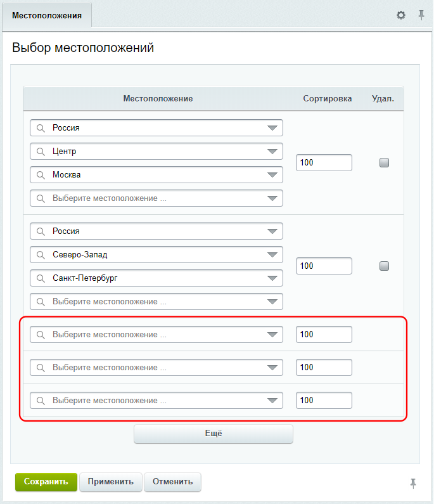Switch to the Местоположения tab

[x=47, y=15]
